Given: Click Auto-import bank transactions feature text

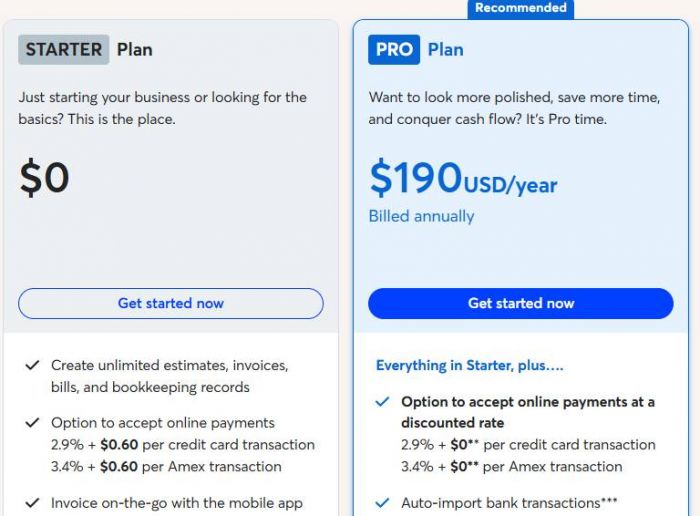Looking at the screenshot, I should point(509,503).
